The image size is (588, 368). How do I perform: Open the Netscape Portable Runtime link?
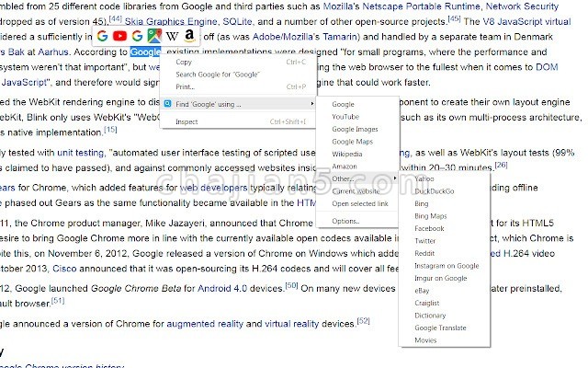[x=421, y=6]
